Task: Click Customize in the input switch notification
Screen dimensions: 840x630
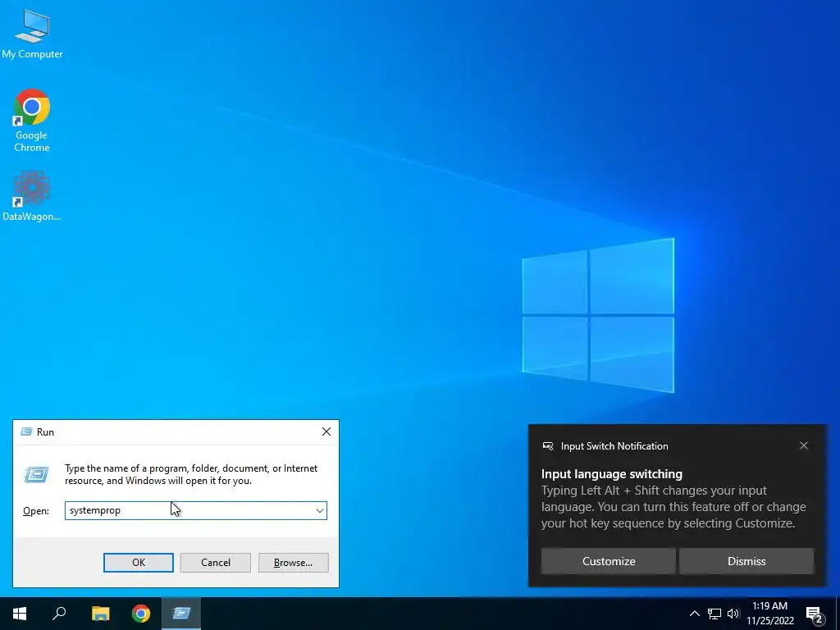Action: point(609,561)
